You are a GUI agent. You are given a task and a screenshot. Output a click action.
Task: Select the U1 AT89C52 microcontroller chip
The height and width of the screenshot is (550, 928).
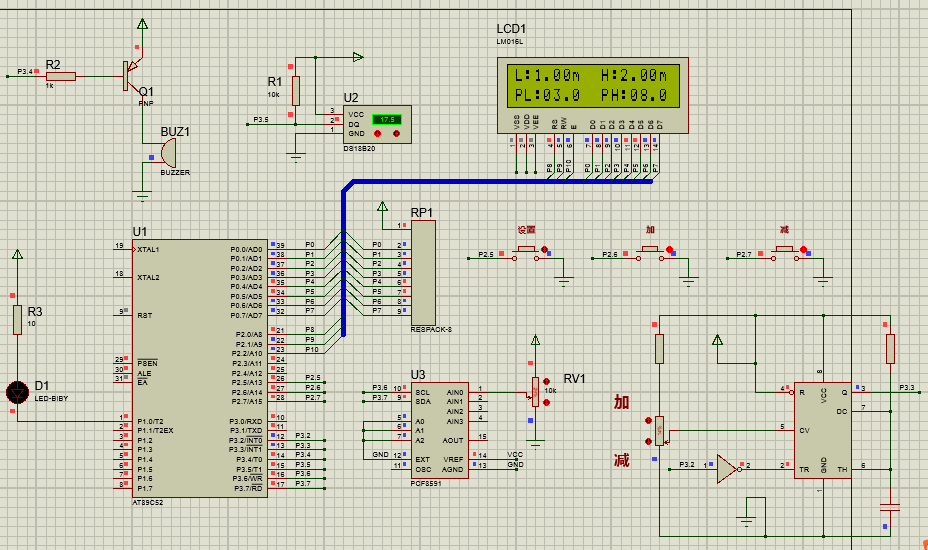200,365
